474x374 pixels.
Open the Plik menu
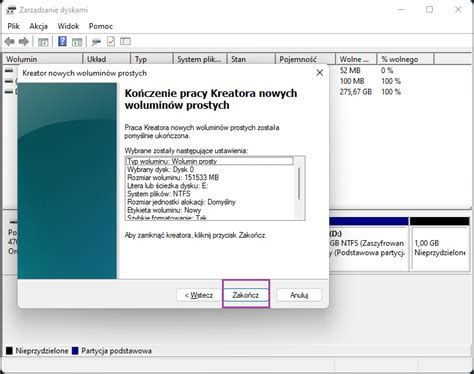(13, 26)
